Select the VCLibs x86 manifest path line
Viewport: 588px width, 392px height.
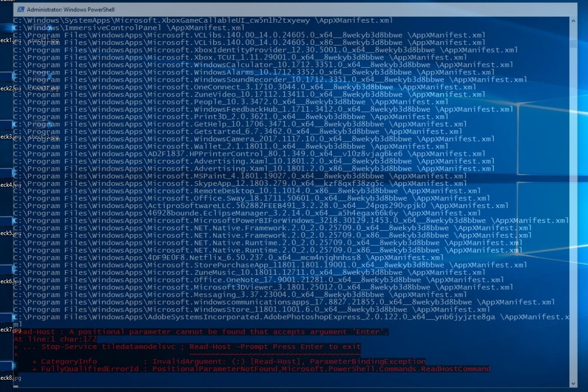249,43
